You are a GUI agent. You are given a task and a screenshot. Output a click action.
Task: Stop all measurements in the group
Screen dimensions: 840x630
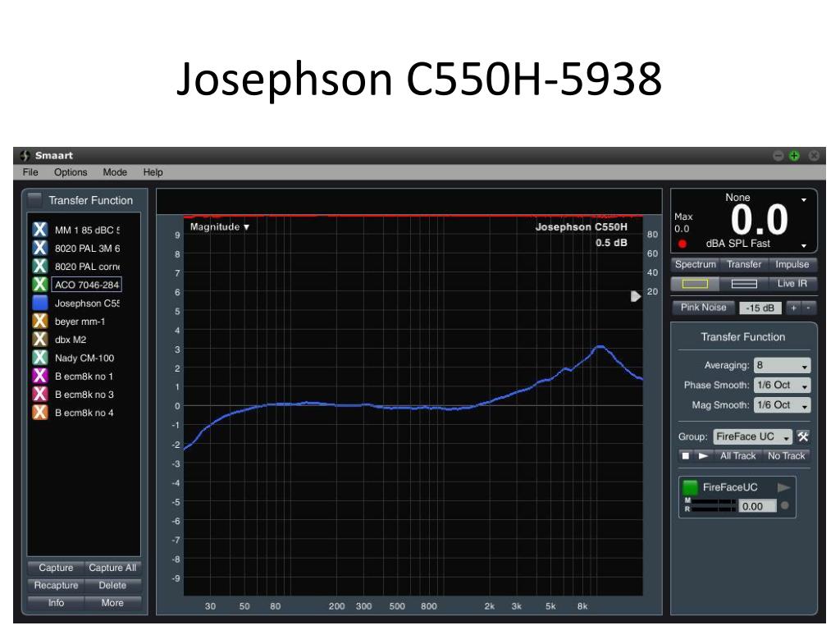685,456
